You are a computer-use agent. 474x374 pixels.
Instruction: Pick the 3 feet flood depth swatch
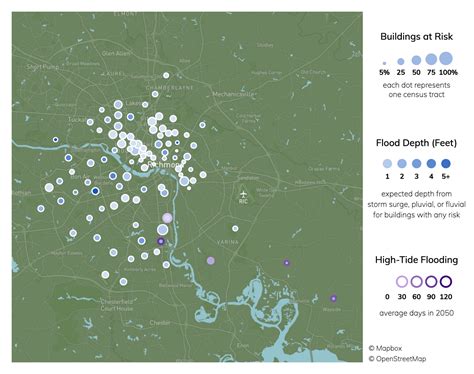coord(416,164)
